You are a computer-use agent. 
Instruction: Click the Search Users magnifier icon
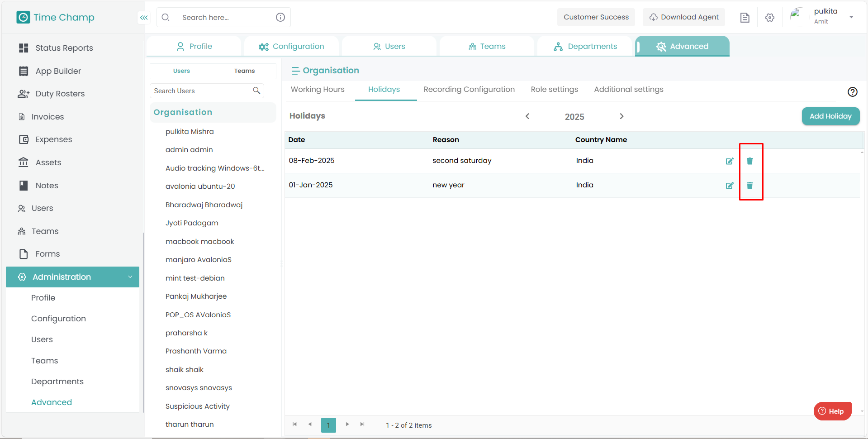point(256,91)
